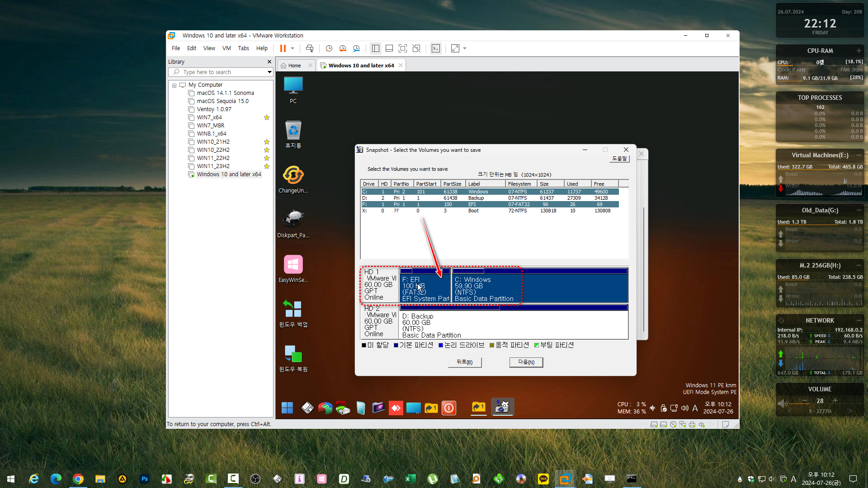Select the D: Backup volume row
This screenshot has height=488, width=868.
[x=490, y=198]
